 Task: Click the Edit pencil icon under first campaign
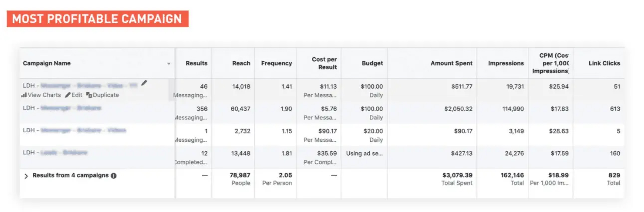pos(68,95)
